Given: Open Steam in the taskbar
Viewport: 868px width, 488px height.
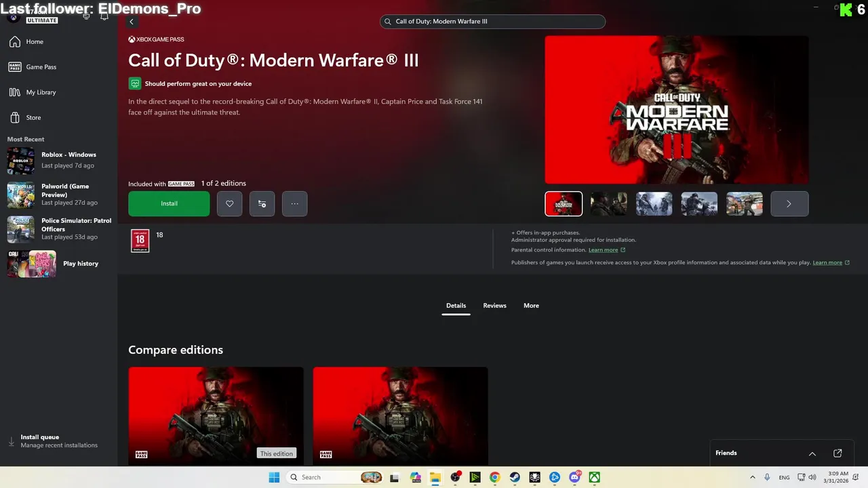Looking at the screenshot, I should pos(515,477).
